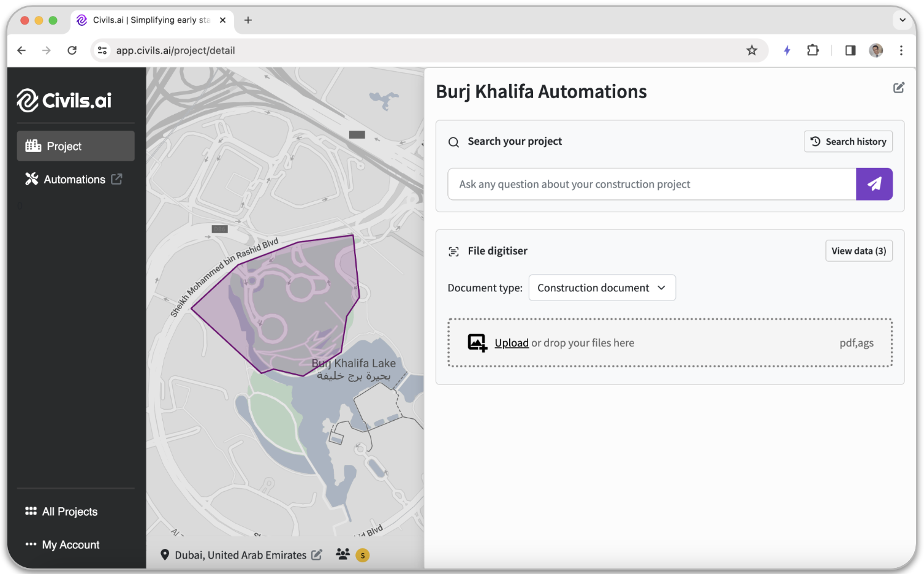924x574 pixels.
Task: Go to All Projects
Action: [x=61, y=511]
